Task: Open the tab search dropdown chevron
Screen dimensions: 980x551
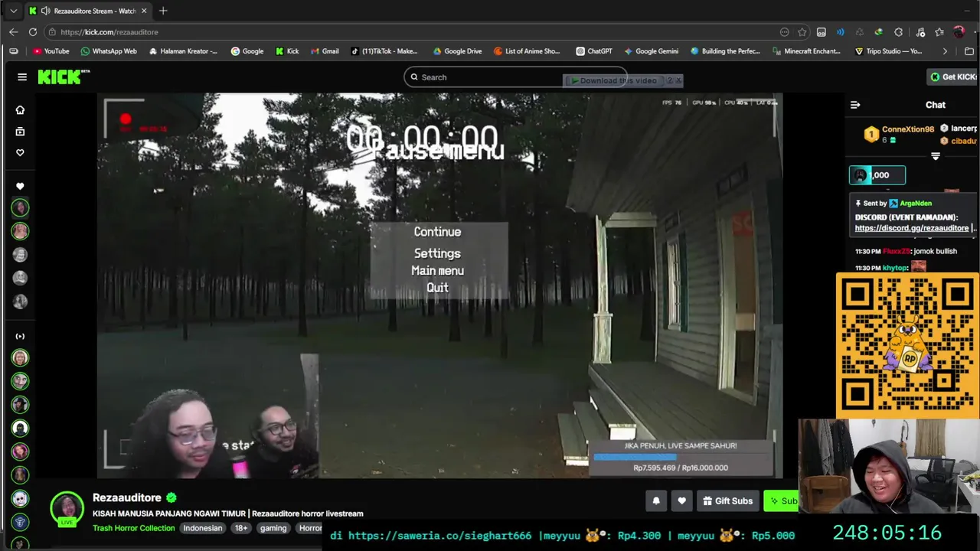Action: pos(13,11)
